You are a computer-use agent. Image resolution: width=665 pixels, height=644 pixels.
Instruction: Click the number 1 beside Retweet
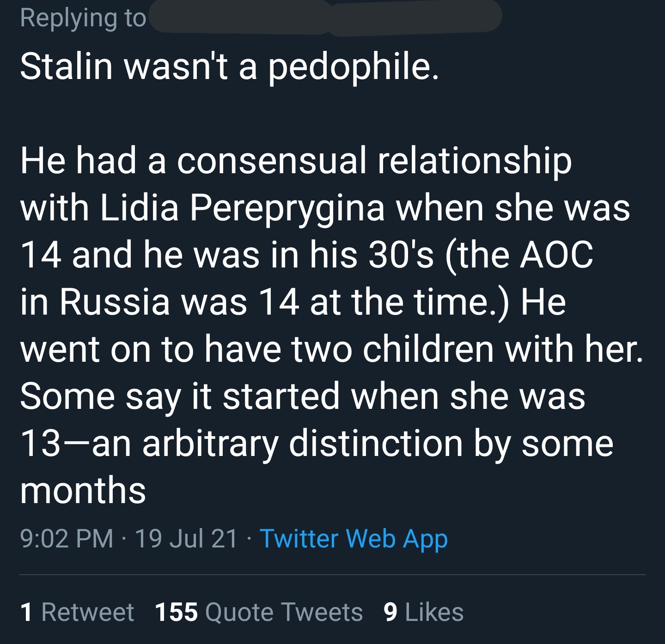(26, 612)
